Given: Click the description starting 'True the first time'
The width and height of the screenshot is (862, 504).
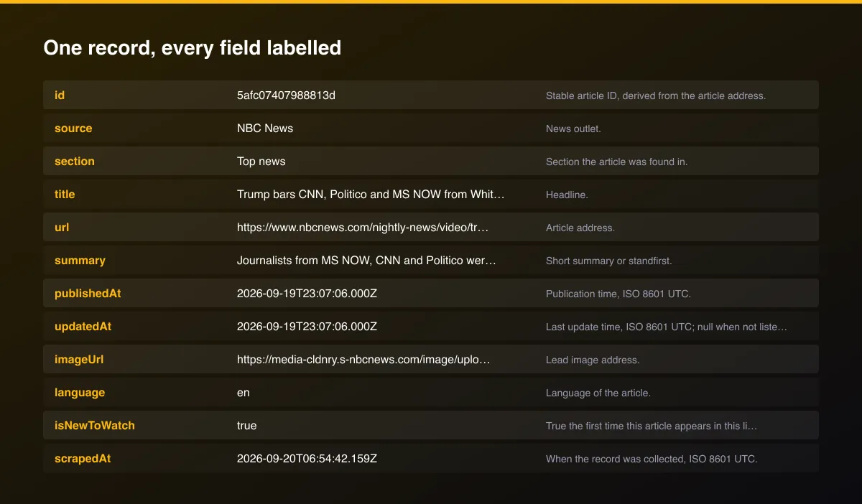Looking at the screenshot, I should [x=652, y=426].
